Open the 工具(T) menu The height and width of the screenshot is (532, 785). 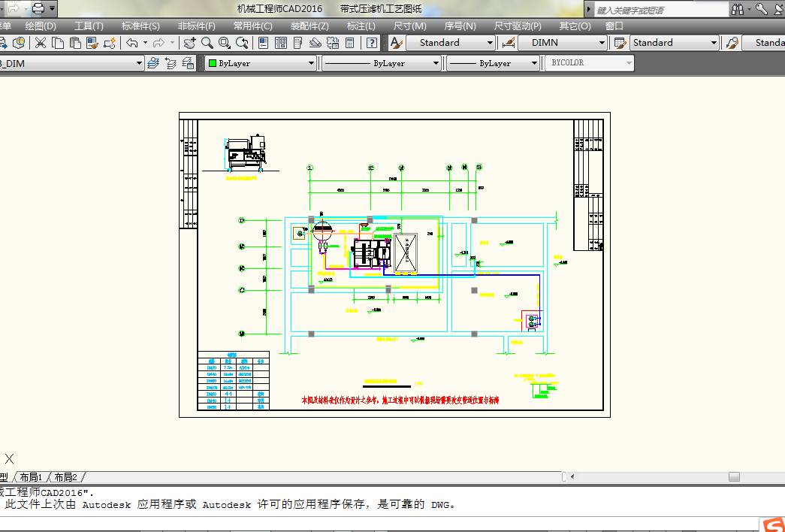[89, 26]
